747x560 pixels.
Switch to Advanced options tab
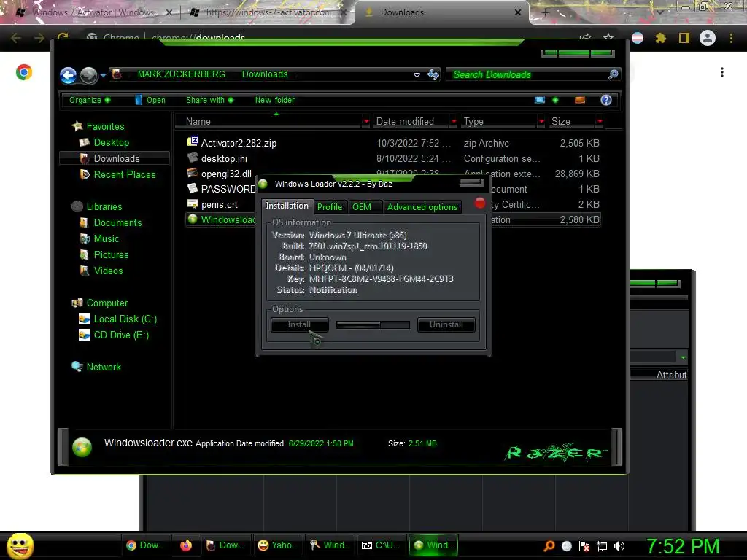coord(422,207)
